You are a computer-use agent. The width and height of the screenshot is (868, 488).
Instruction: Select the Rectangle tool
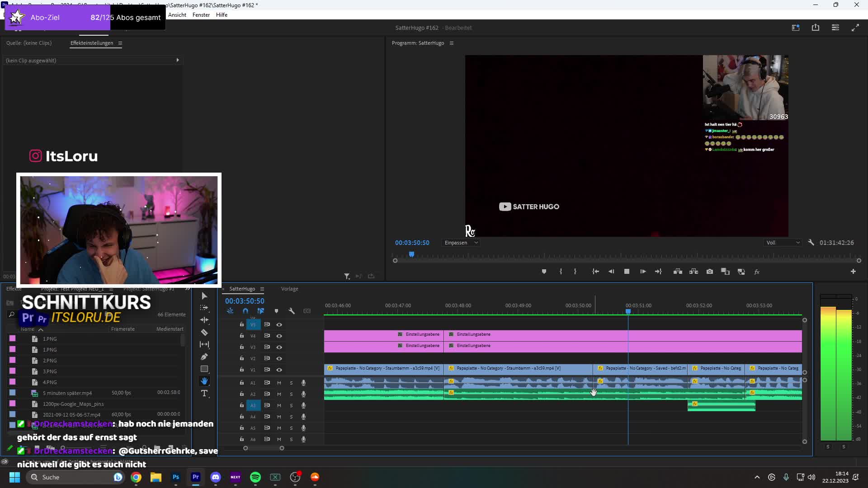click(204, 369)
